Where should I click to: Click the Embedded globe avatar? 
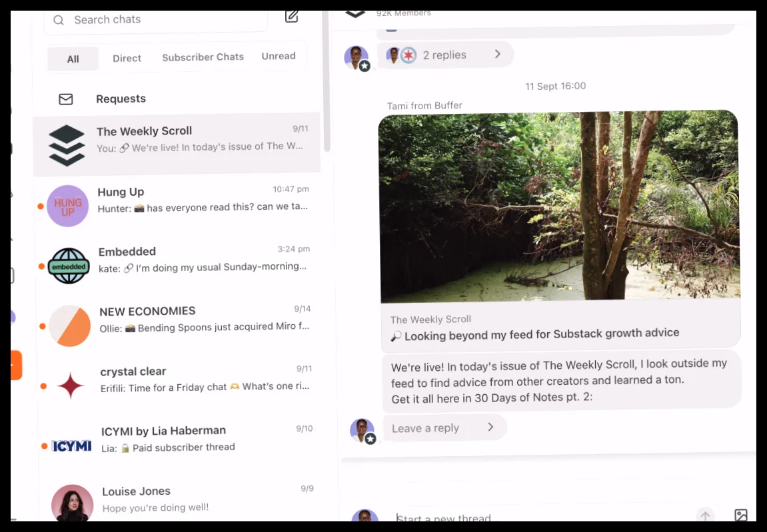click(69, 266)
